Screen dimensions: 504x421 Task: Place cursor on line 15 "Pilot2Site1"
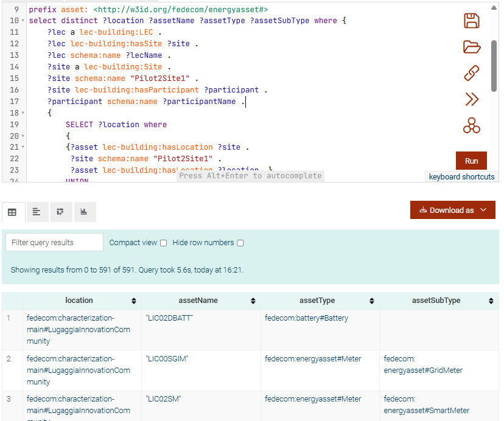click(x=159, y=78)
